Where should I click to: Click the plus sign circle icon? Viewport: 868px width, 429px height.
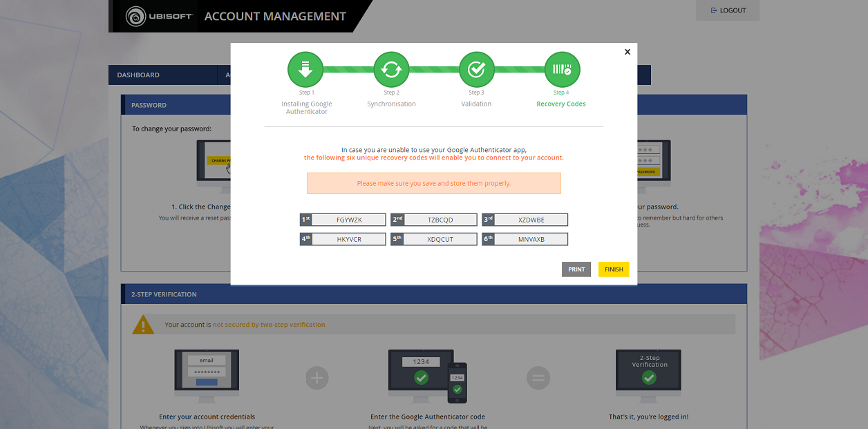pyautogui.click(x=317, y=378)
